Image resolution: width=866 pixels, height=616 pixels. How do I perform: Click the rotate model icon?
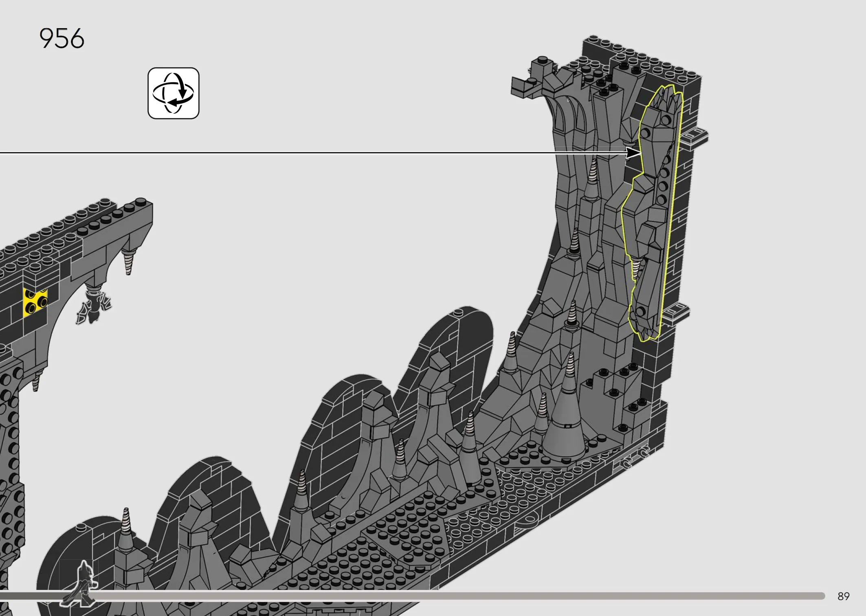(174, 93)
